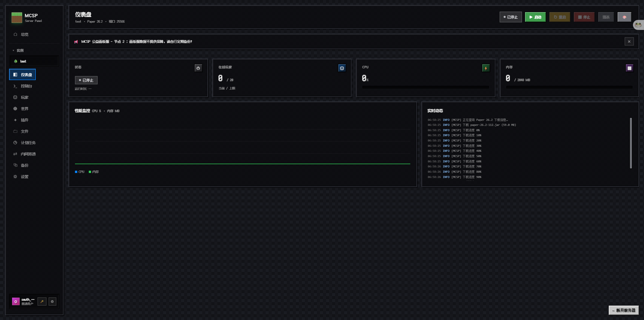Click the smiley icon in online players card
Screen dimensions: 644x320
click(x=342, y=68)
